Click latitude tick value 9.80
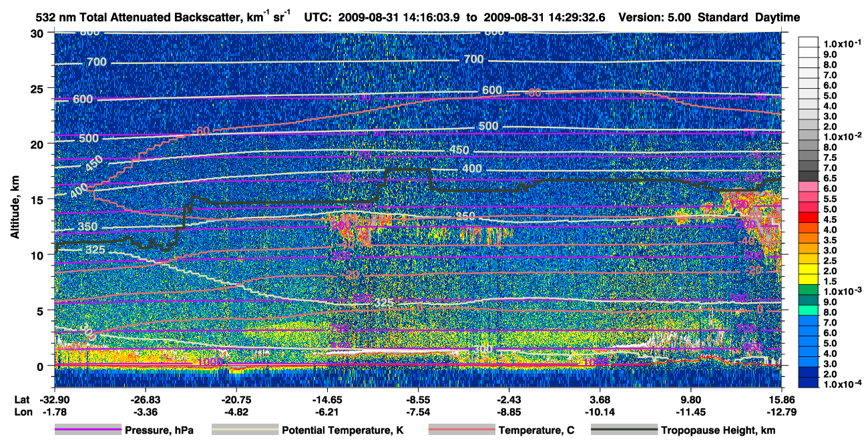This screenshot has height=445, width=868. 691,399
